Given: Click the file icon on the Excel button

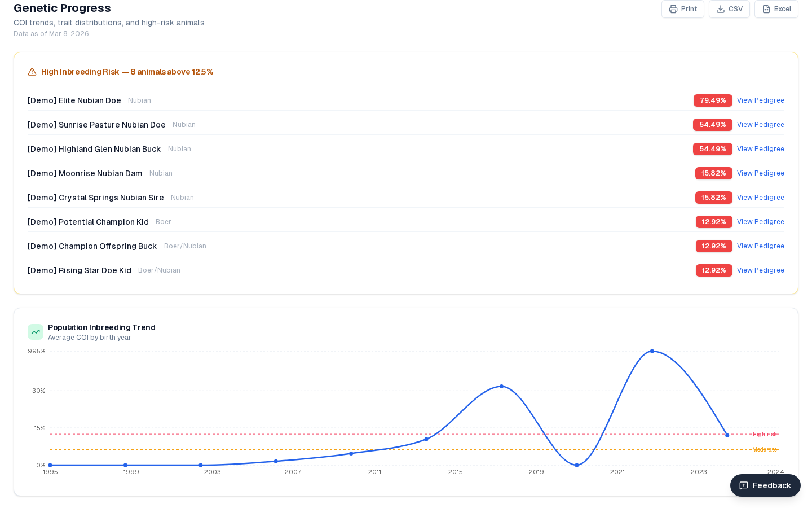Looking at the screenshot, I should (766, 9).
